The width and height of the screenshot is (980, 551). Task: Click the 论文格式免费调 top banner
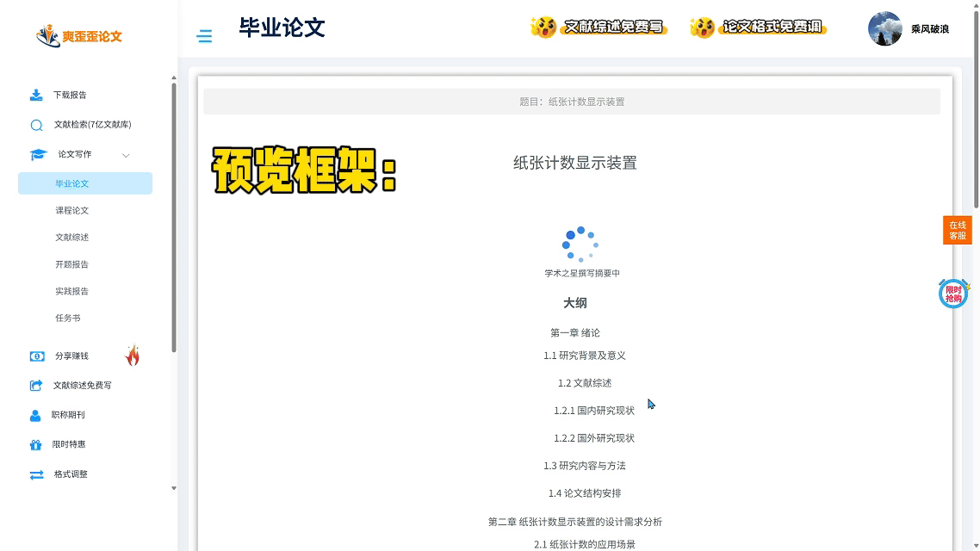pyautogui.click(x=758, y=28)
